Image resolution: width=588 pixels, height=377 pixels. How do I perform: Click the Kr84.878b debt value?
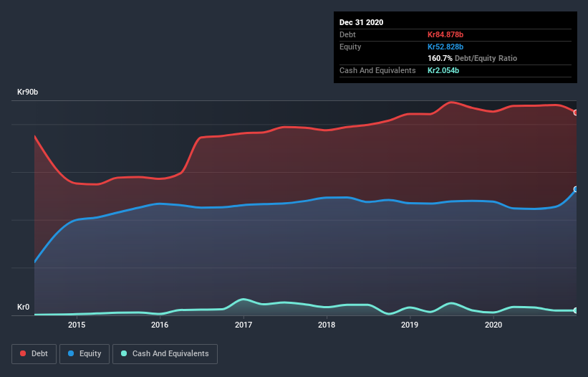[x=445, y=34]
